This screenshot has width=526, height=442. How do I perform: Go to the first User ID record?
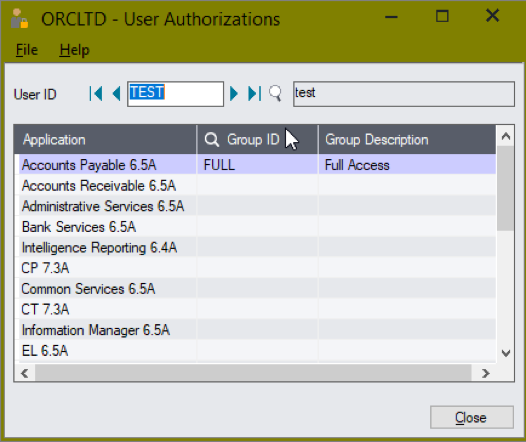[96, 94]
